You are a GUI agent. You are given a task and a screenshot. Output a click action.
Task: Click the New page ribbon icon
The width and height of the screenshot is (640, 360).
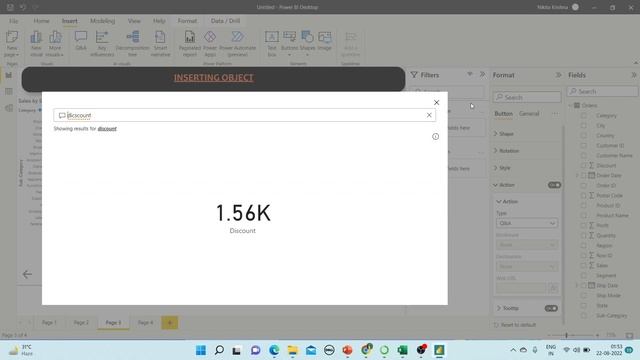[x=12, y=44]
